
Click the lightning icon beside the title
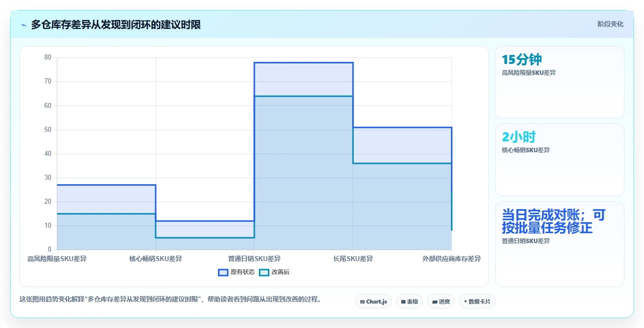tap(23, 24)
